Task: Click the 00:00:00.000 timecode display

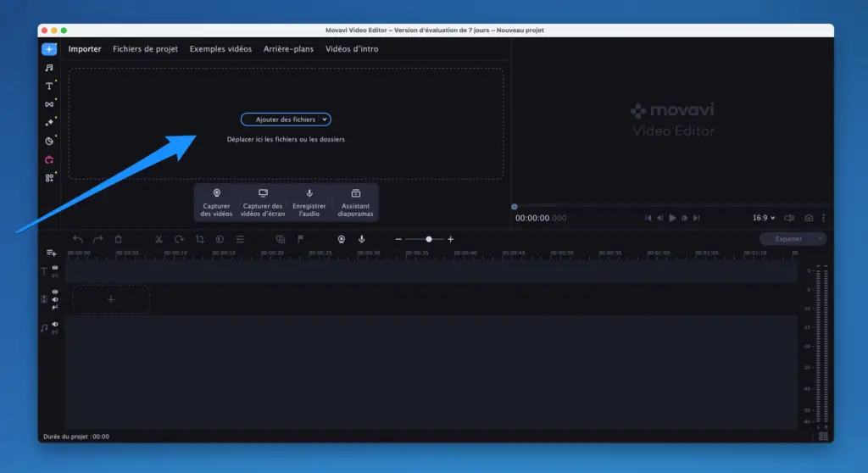Action: [541, 218]
